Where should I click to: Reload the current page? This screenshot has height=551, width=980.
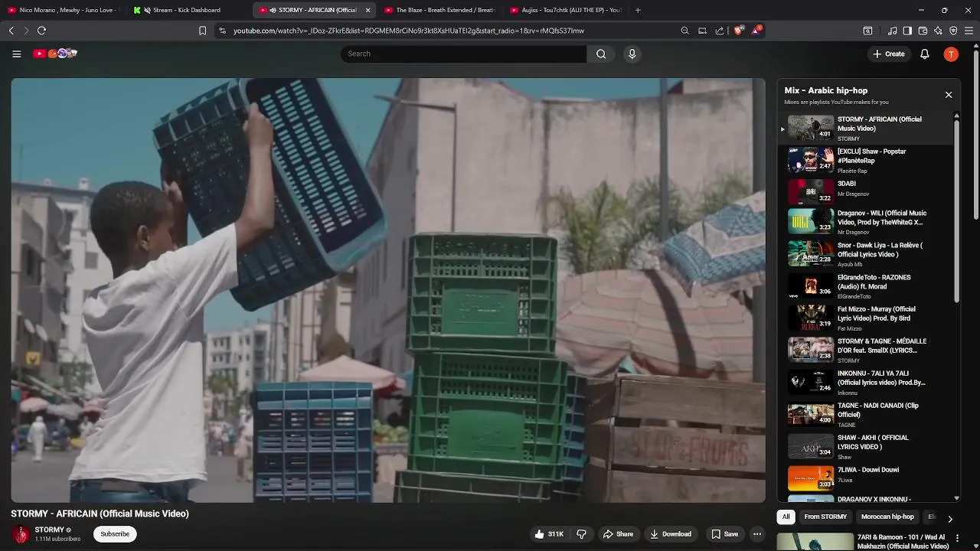point(42,31)
